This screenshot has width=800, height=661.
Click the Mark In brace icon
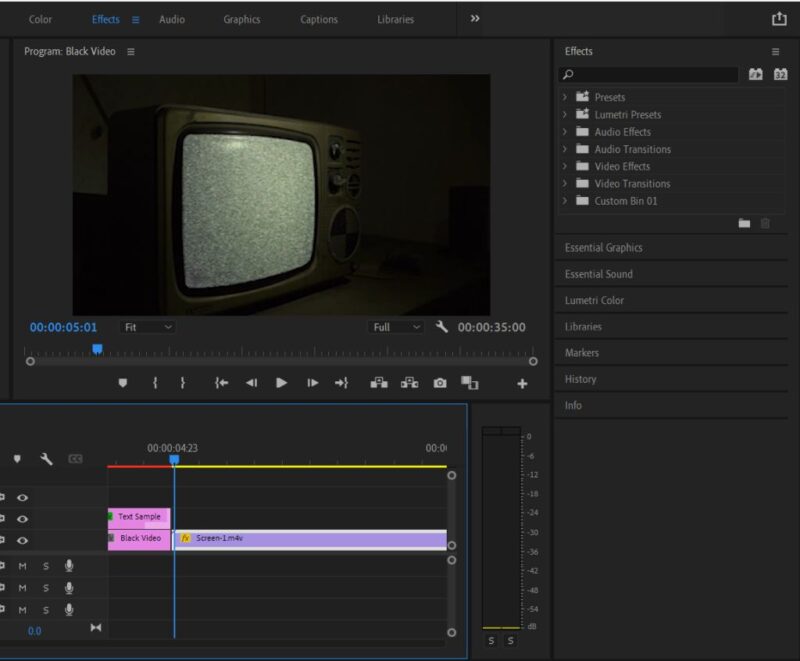tap(155, 383)
